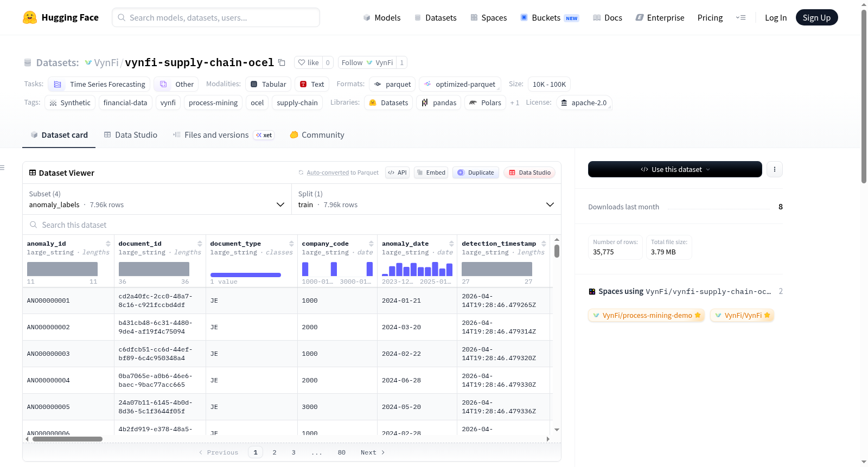Open the VynFi/VynFi space
The height and width of the screenshot is (467, 868).
[x=742, y=315]
